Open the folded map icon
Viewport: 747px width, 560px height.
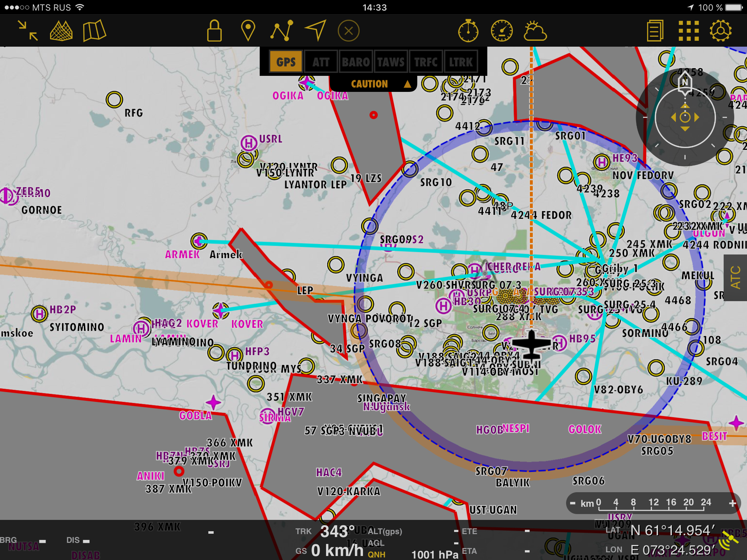94,31
